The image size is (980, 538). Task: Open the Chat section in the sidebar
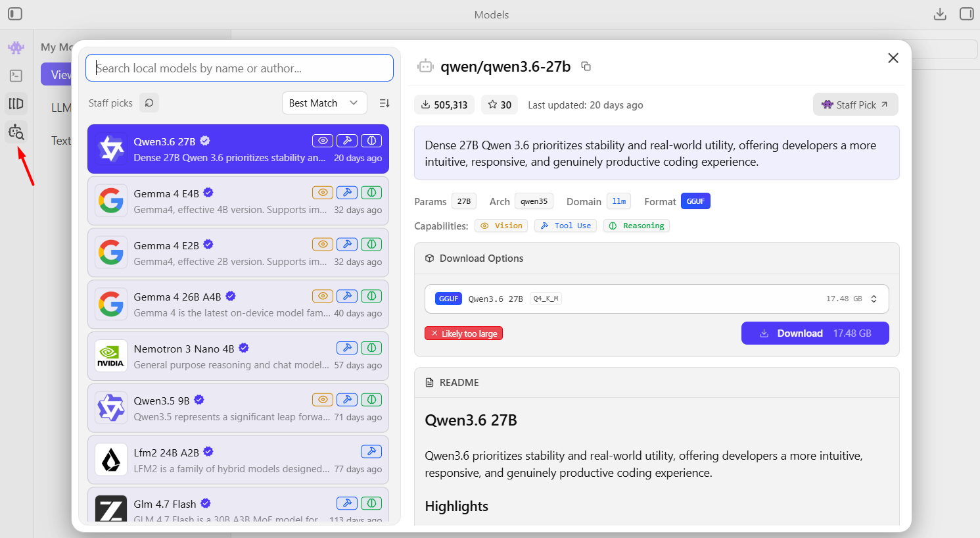click(16, 48)
